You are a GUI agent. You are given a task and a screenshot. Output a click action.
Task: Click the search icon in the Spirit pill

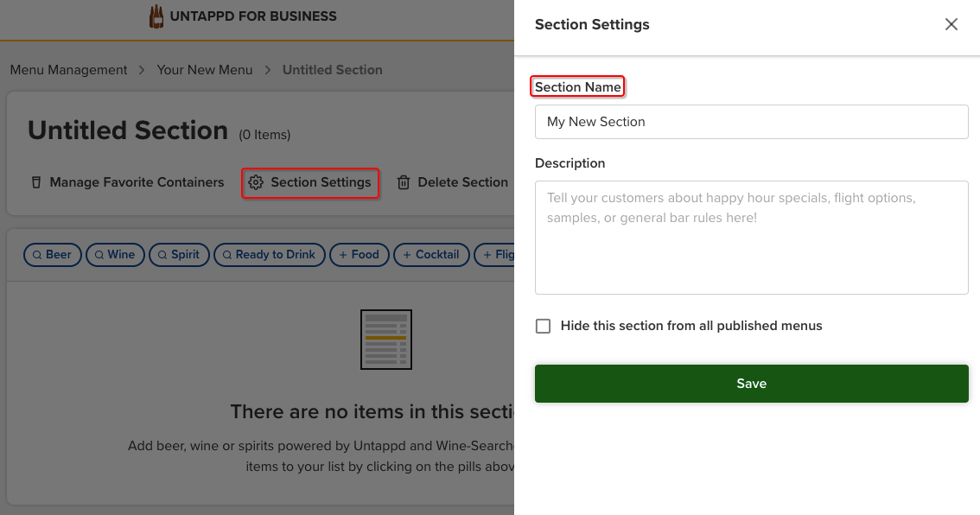coord(162,254)
